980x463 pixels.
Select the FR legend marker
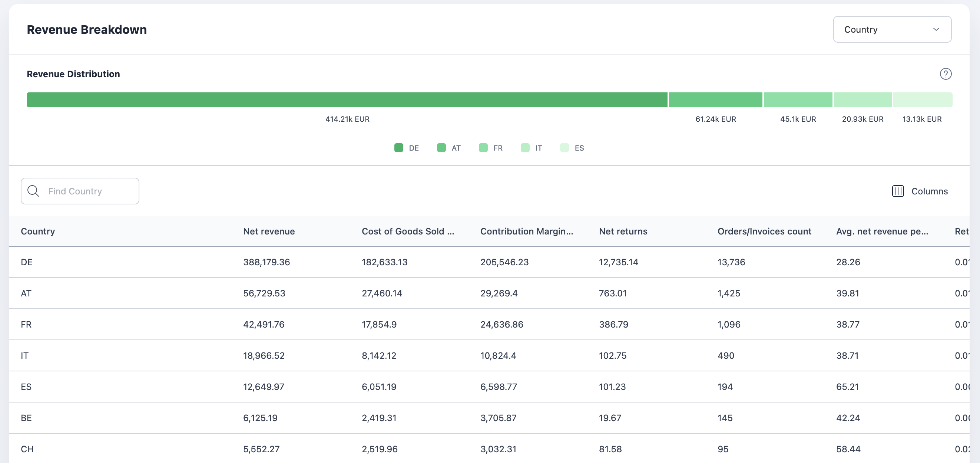point(483,148)
